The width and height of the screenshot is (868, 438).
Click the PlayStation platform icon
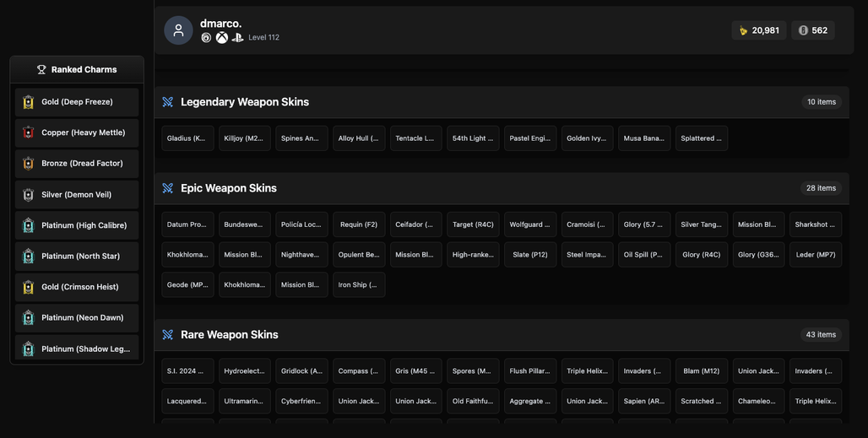click(237, 38)
